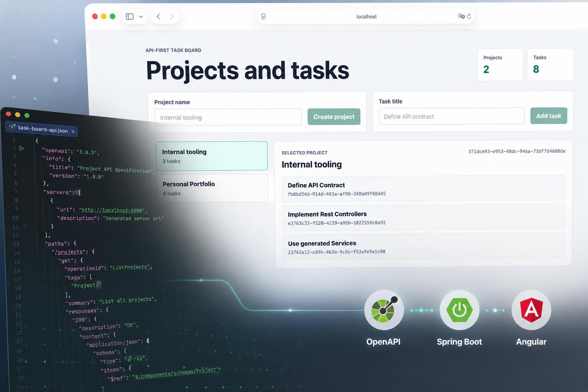
Task: Open the Use generated Services task
Action: click(423, 246)
